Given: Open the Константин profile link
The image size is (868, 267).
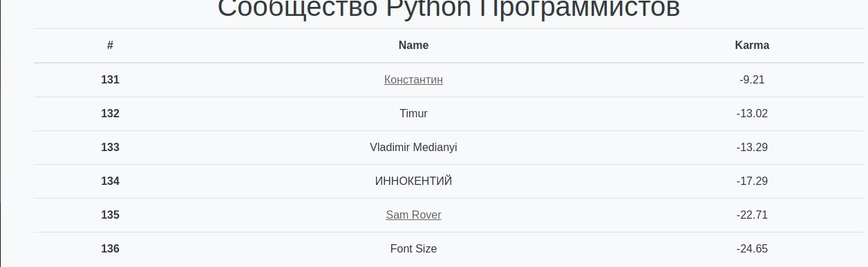Looking at the screenshot, I should pos(413,79).
